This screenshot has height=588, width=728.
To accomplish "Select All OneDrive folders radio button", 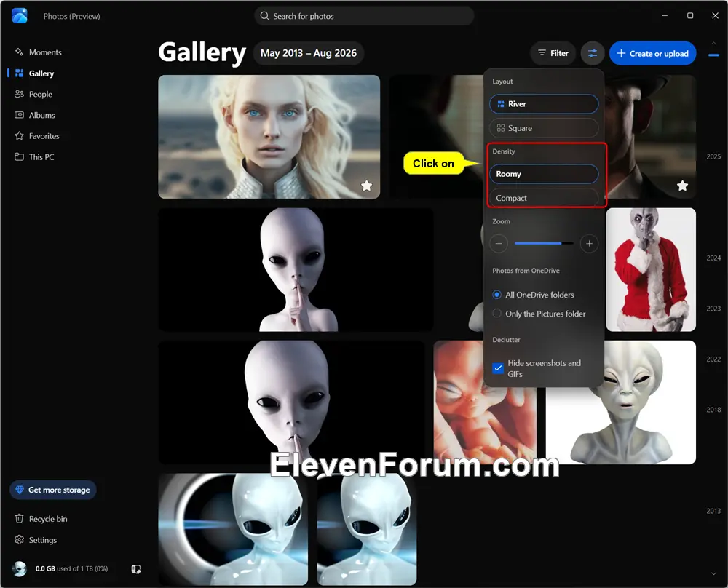I will click(x=496, y=295).
